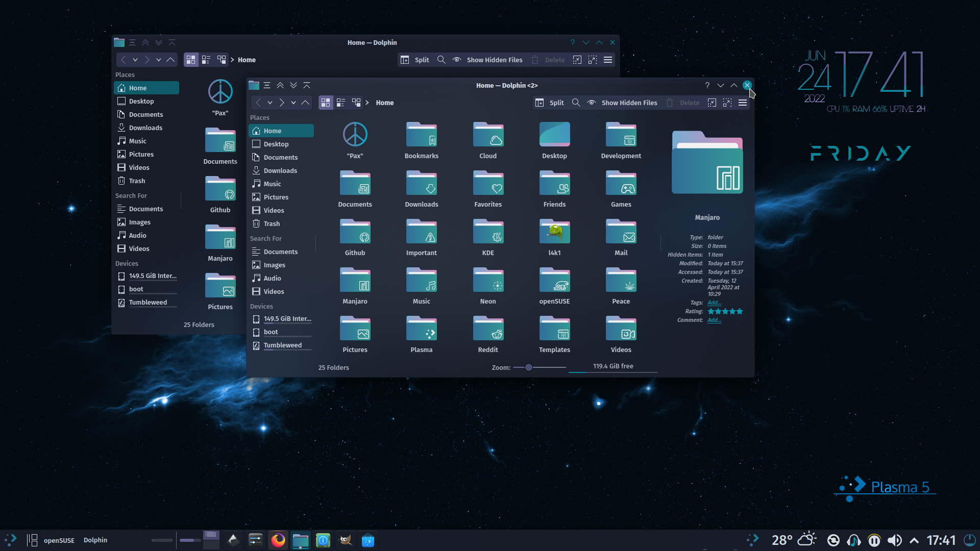Viewport: 980px width, 551px height.
Task: Click openSUSE label in taskbar
Action: coord(59,540)
